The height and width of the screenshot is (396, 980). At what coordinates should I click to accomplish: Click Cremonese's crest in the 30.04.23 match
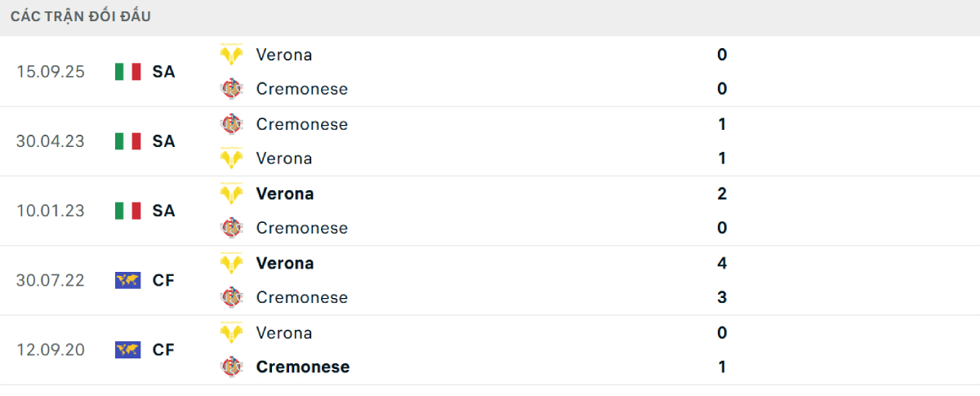[x=232, y=124]
